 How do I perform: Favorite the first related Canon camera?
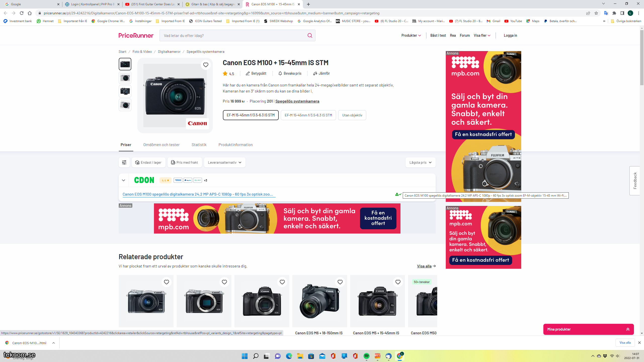click(x=167, y=282)
